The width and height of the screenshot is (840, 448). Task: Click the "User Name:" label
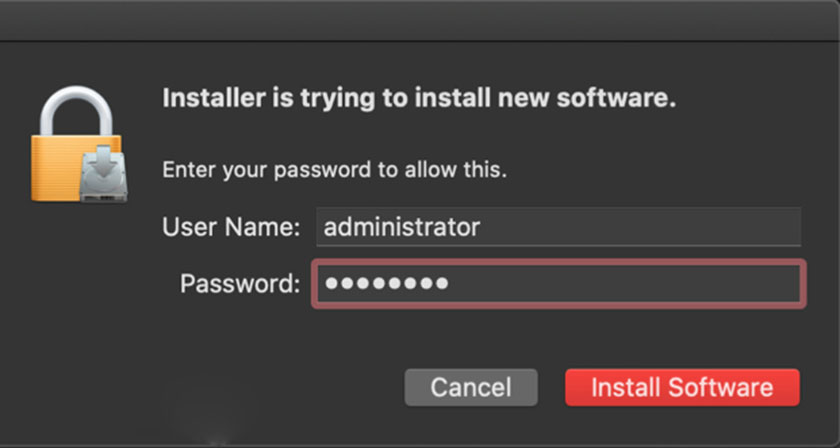231,227
